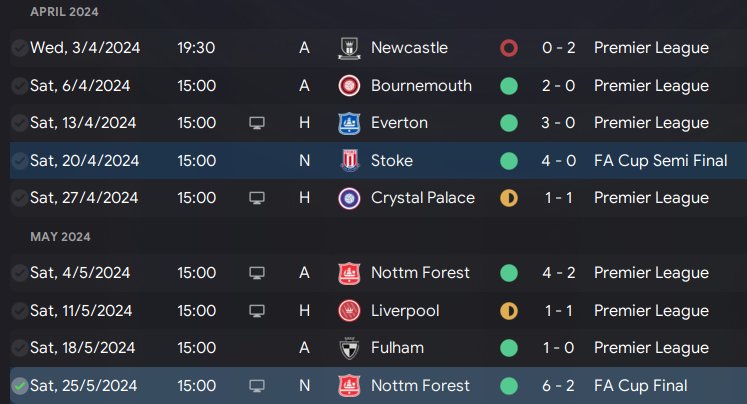Open the 6 - 2 FA Cup Final result
The height and width of the screenshot is (404, 747).
(x=558, y=386)
